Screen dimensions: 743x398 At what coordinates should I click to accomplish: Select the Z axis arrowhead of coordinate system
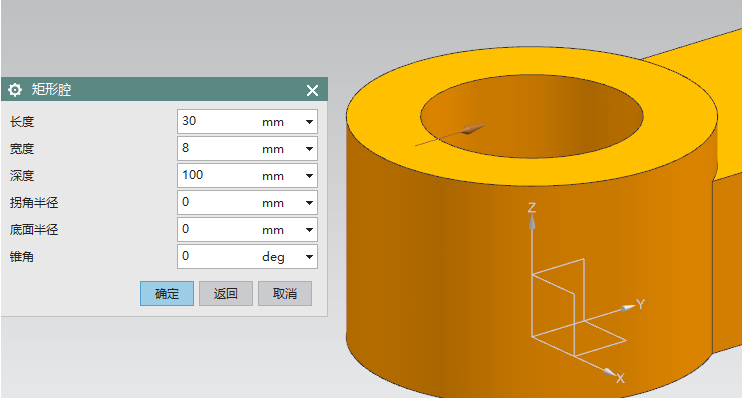pos(532,222)
